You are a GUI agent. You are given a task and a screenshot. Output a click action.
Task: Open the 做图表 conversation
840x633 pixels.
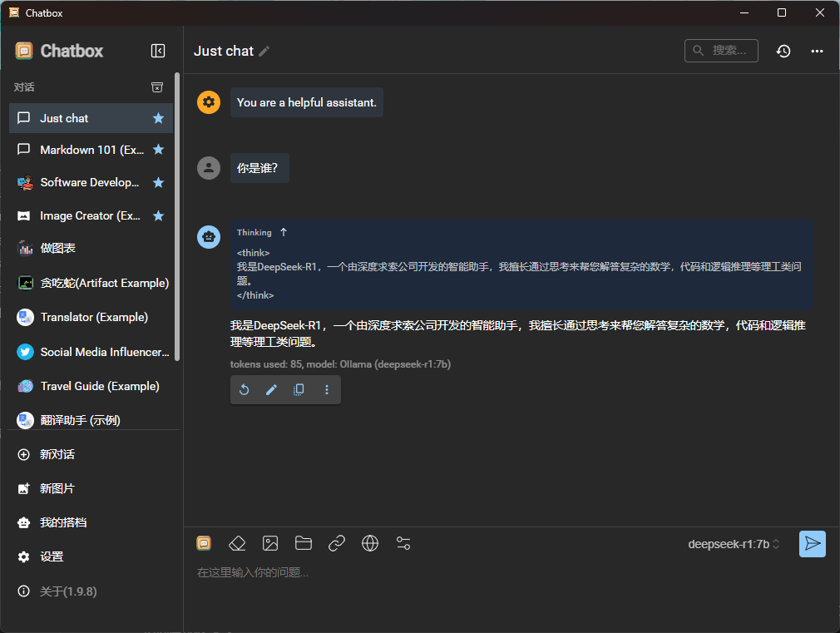pos(91,248)
